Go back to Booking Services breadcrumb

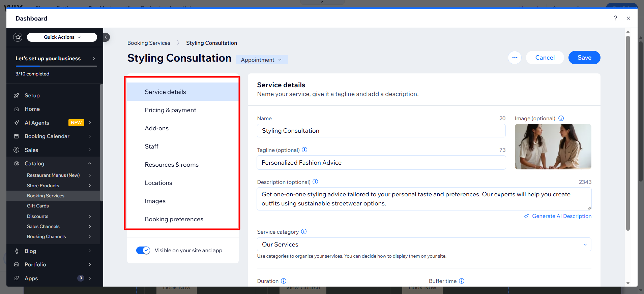tap(149, 43)
